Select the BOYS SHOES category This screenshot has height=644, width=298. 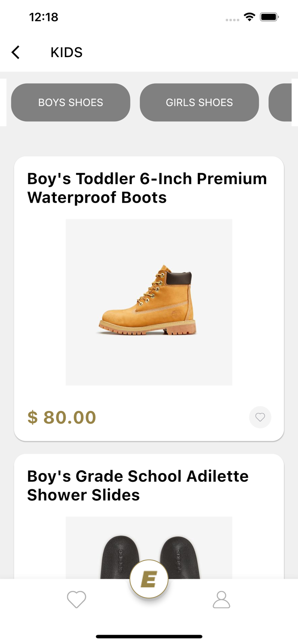[x=71, y=103]
